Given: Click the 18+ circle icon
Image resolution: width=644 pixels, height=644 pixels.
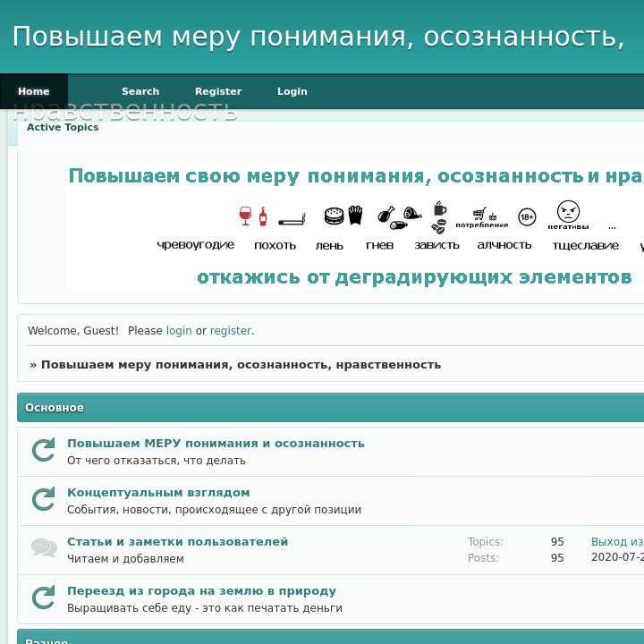Looking at the screenshot, I should coord(527,217).
